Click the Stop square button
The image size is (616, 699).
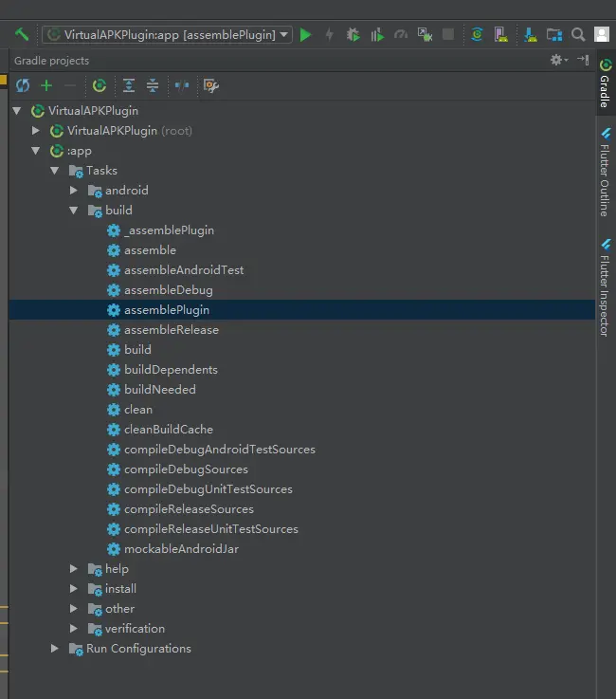(448, 34)
